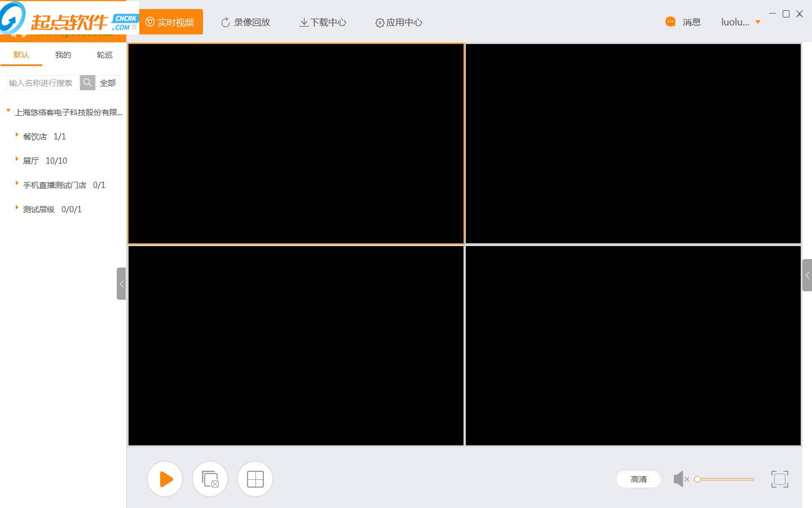
Task: Open the 下载中心 download center
Action: 323,22
